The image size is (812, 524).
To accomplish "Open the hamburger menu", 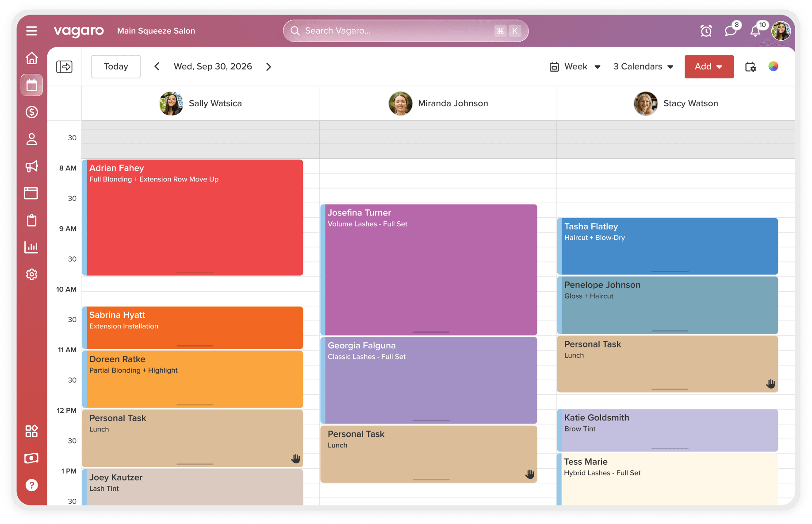I will point(31,31).
